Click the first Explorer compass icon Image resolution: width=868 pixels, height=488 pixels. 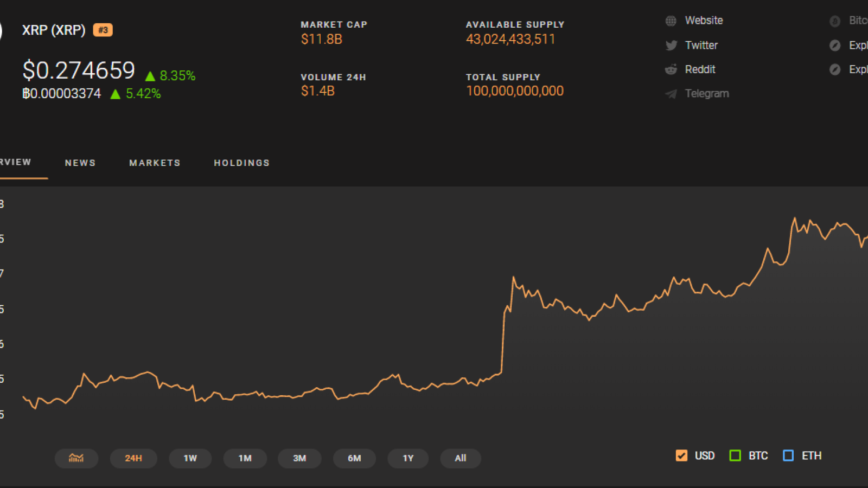click(x=835, y=46)
